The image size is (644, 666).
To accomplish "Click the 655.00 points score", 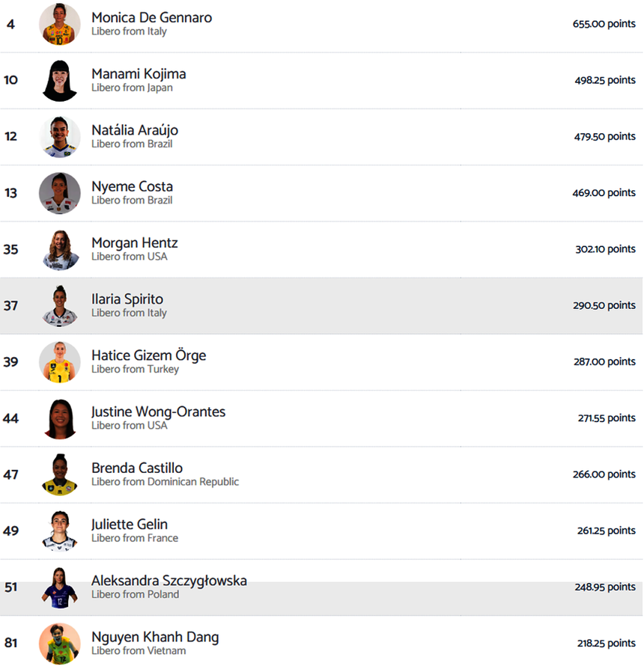I will coord(604,24).
